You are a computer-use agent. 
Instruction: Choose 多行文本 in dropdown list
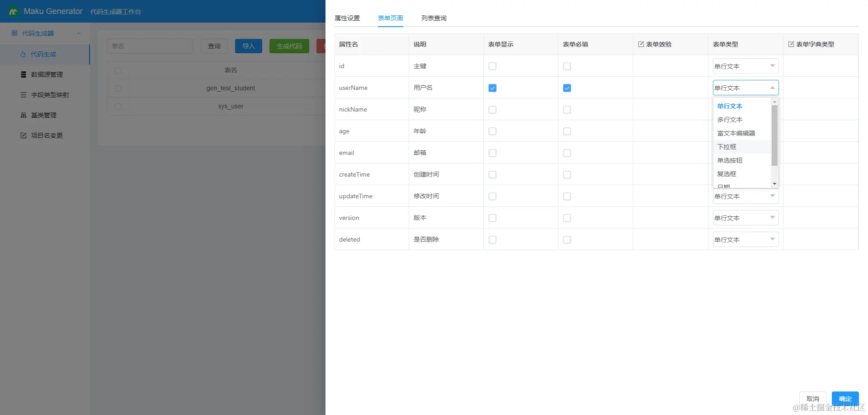(742, 120)
